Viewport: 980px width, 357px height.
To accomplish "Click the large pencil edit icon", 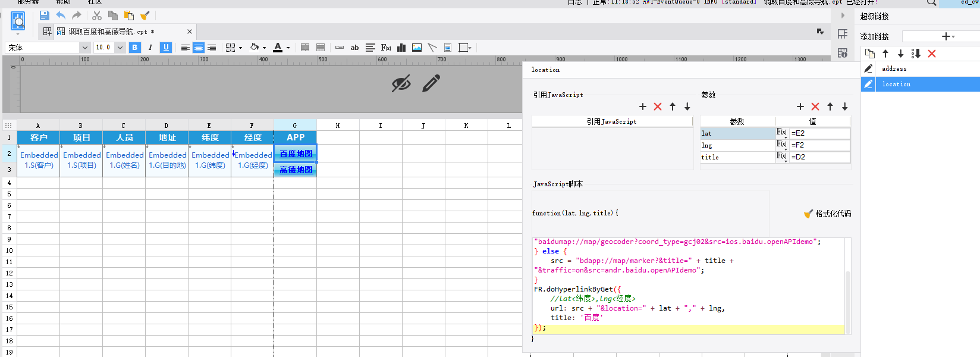I will 431,83.
